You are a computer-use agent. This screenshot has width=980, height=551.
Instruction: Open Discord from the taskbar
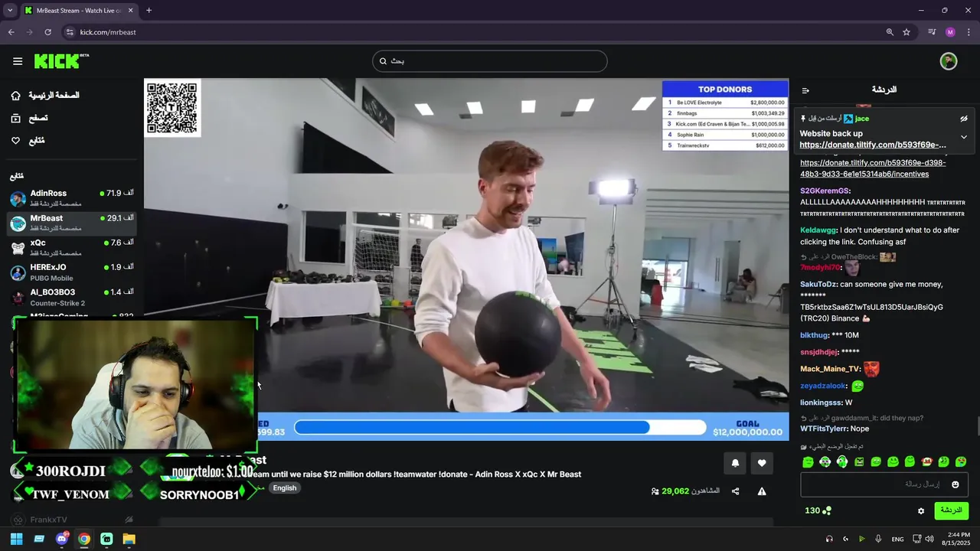(x=61, y=539)
